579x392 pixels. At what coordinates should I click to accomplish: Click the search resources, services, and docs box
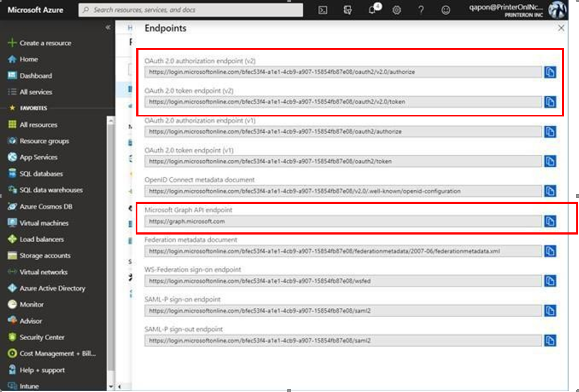point(190,10)
